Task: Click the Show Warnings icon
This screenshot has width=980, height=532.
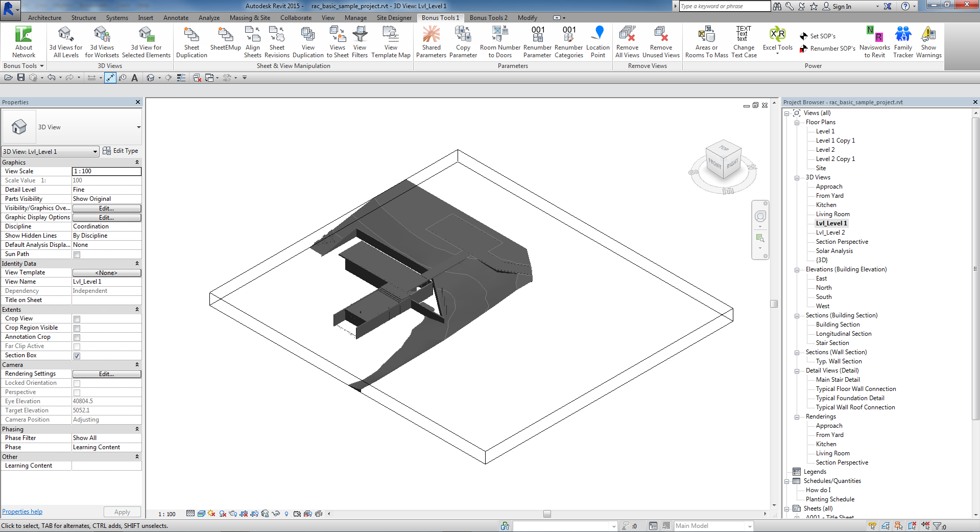Action: click(928, 35)
